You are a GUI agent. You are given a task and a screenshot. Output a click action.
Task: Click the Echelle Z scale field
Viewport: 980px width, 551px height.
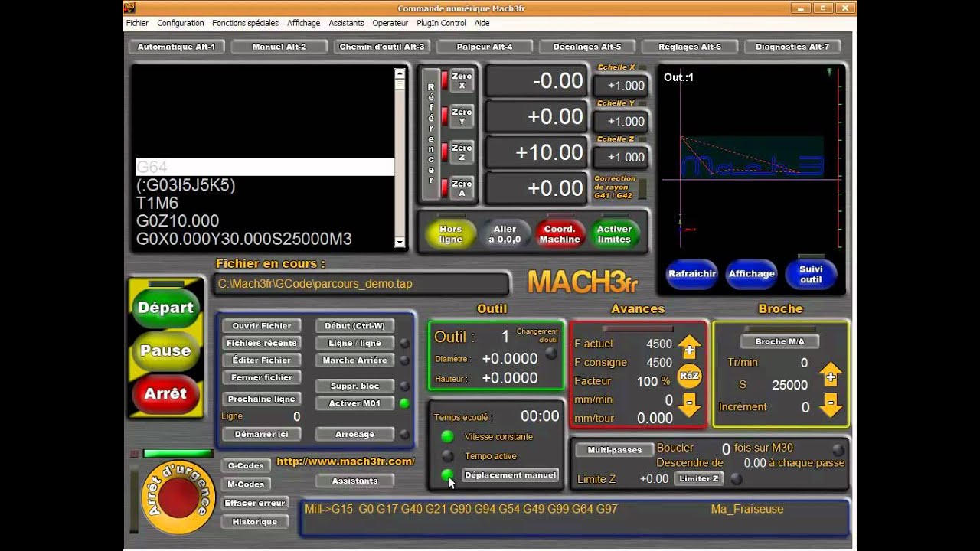click(622, 157)
